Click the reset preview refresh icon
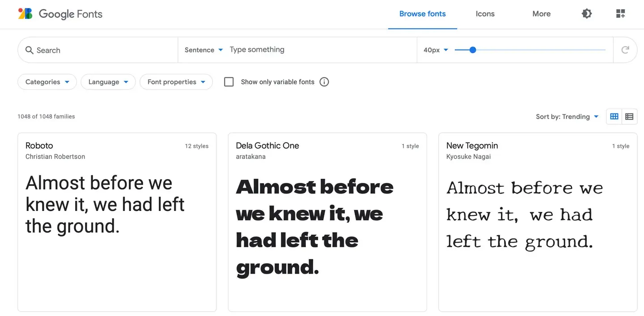The height and width of the screenshot is (316, 644). pyautogui.click(x=625, y=50)
